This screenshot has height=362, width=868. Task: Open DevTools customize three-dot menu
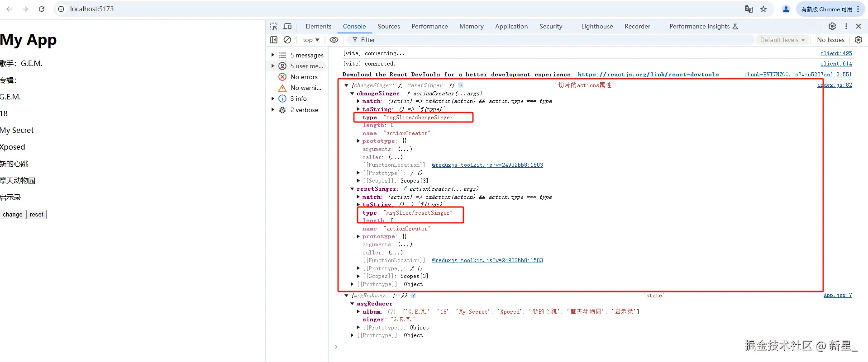846,26
